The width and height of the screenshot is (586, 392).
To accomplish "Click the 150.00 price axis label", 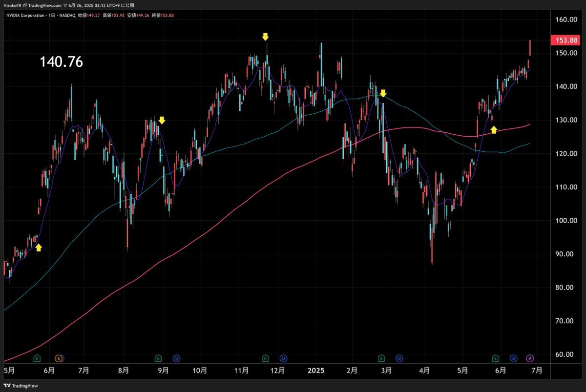I will 566,53.
